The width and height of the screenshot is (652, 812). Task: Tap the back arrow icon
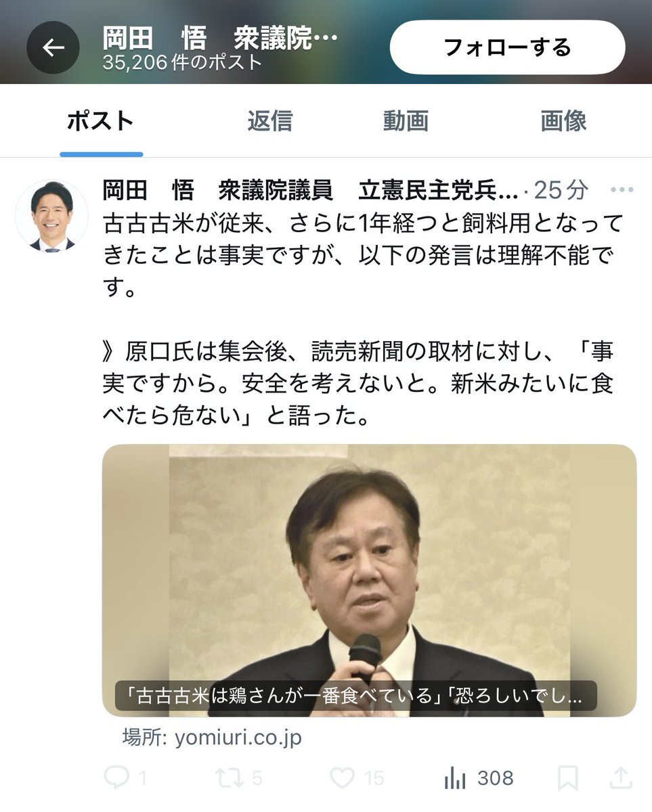click(x=53, y=47)
